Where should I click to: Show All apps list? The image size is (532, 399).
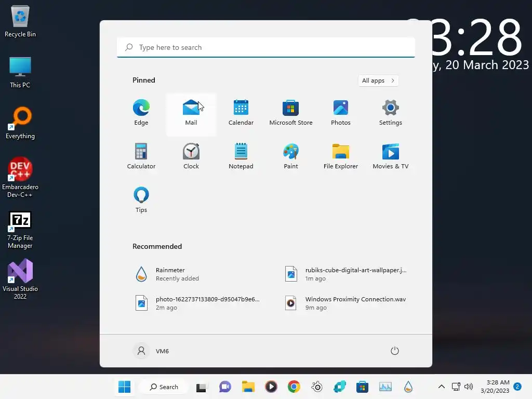coord(378,81)
